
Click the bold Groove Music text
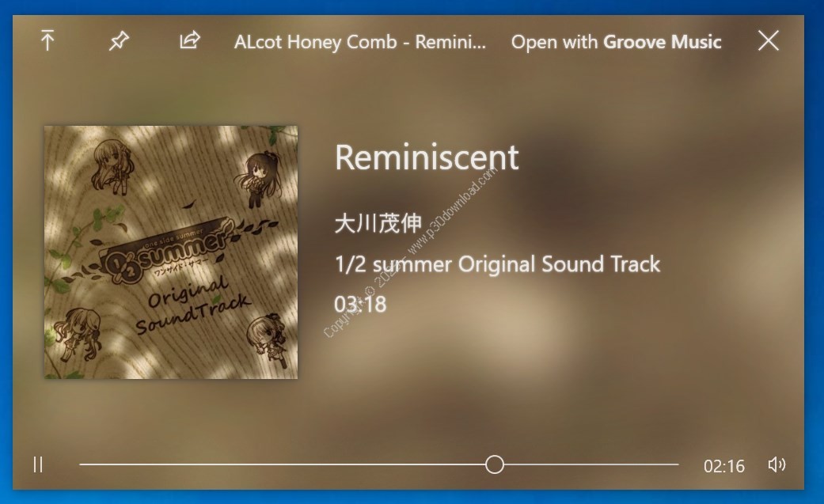click(663, 41)
